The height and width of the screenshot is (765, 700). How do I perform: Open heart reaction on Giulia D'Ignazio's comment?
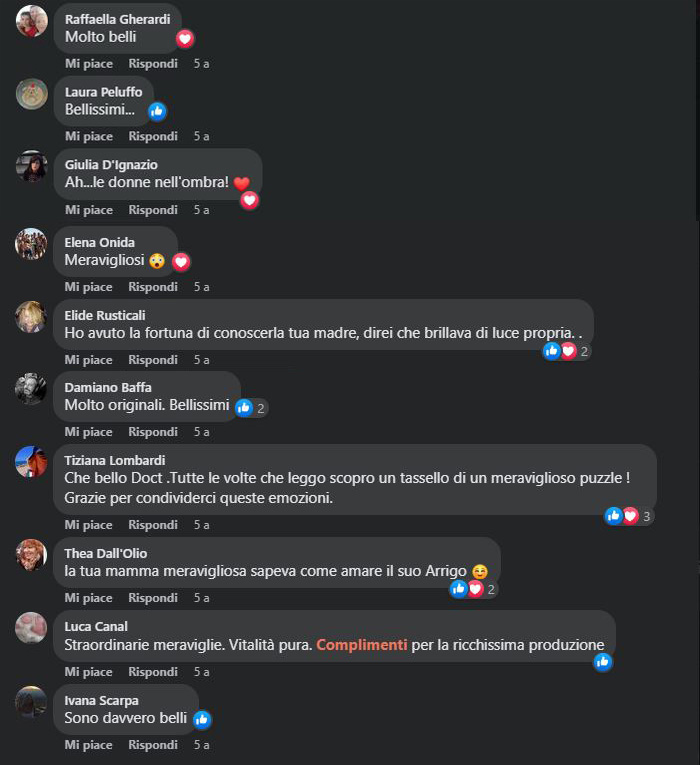pos(249,200)
